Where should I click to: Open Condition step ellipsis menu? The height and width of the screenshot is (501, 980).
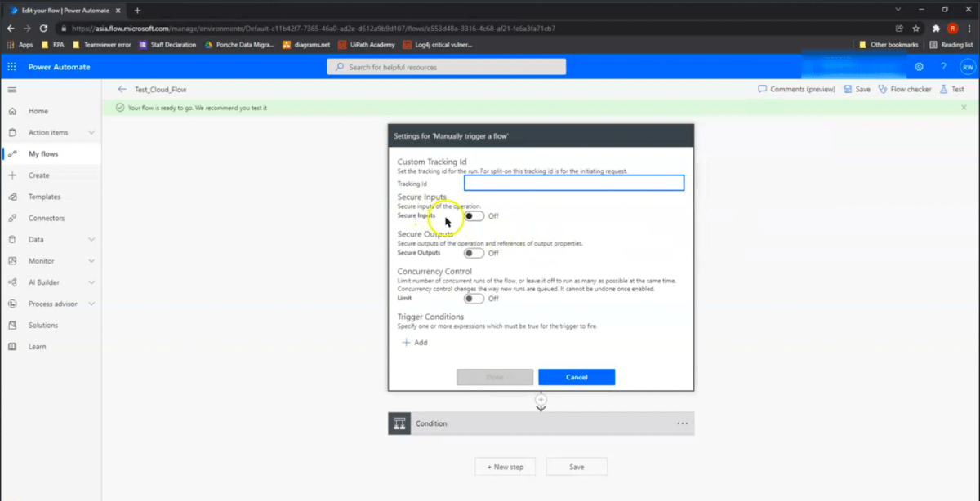pos(683,423)
